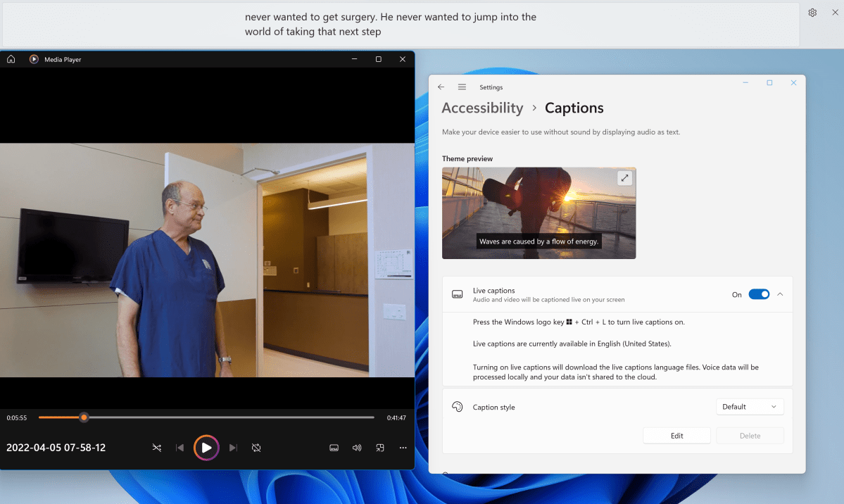The height and width of the screenshot is (504, 844).
Task: Click the Edit caption style button
Action: click(676, 436)
